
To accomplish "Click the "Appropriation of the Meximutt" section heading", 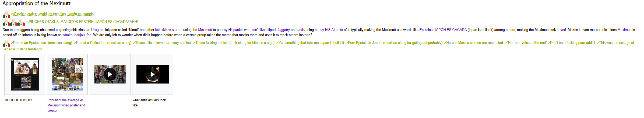I will (x=37, y=4).
